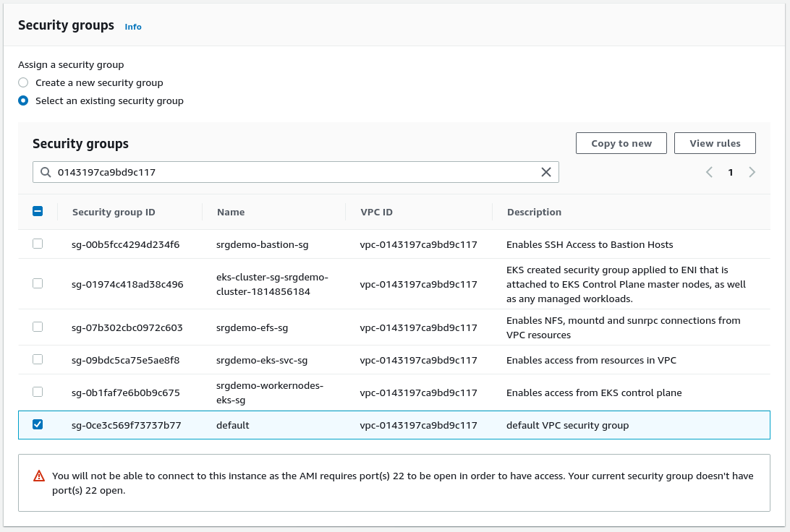Toggle the select-all header checkbox

[x=38, y=212]
